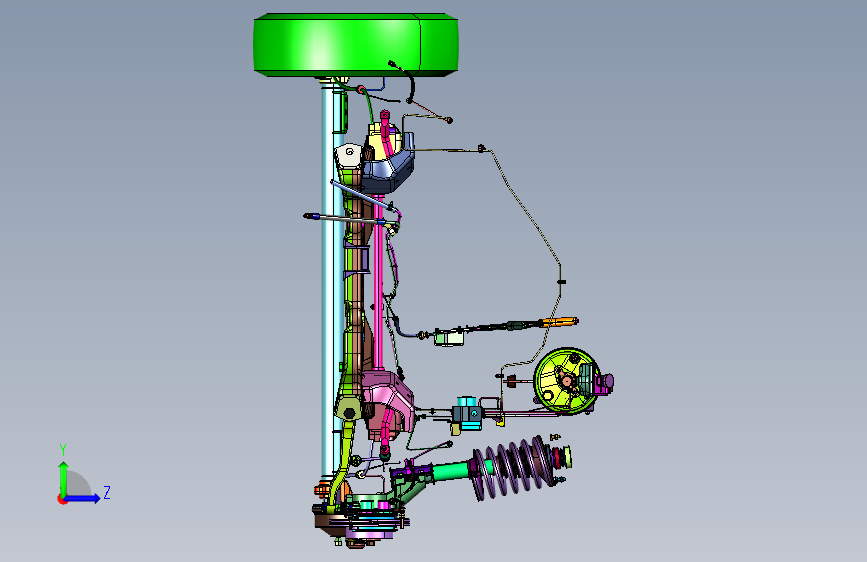
Task: Select the small light-green box on the cable
Action: pyautogui.click(x=448, y=337)
